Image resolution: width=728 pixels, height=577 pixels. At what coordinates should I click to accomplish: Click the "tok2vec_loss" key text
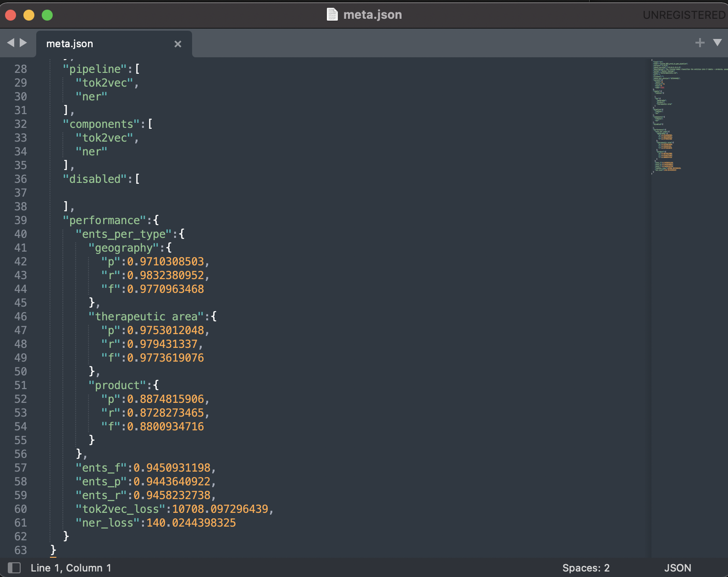[x=121, y=509]
